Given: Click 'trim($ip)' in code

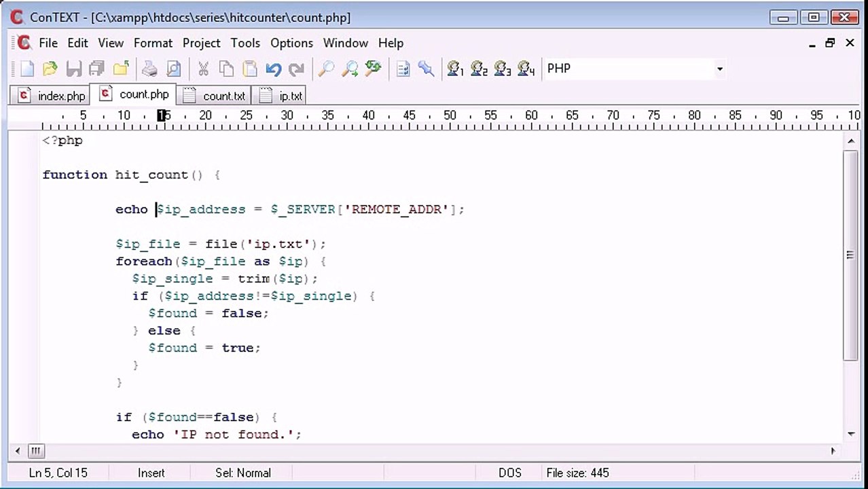Looking at the screenshot, I should [x=273, y=278].
